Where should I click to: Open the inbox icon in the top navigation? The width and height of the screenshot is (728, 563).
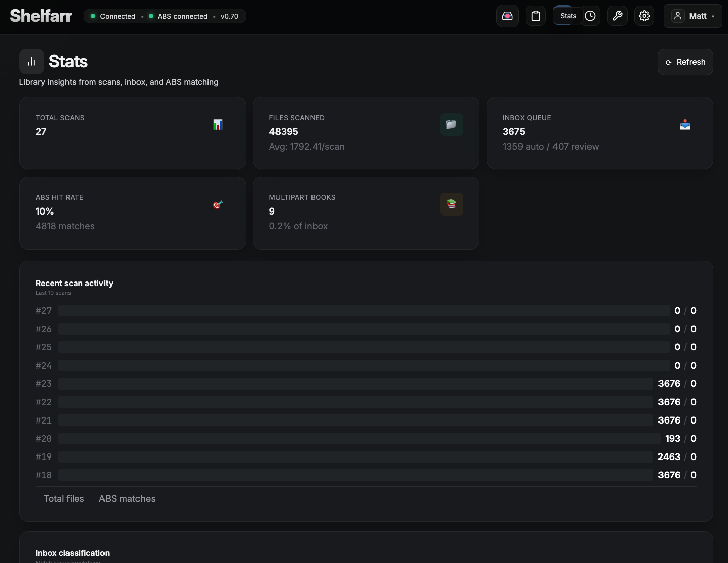507,16
